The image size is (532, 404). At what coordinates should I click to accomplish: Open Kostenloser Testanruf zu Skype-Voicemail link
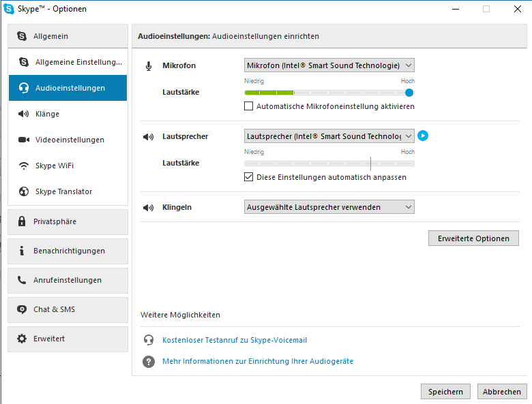click(x=235, y=340)
